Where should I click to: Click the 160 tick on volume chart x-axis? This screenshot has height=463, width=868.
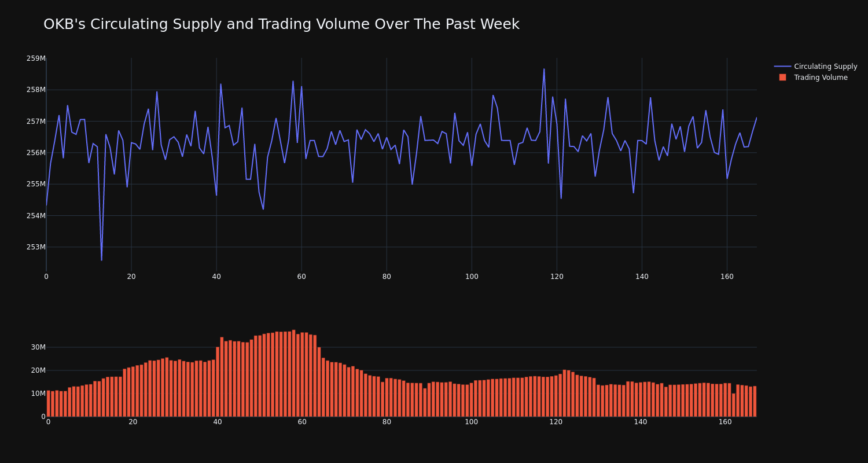tap(725, 422)
